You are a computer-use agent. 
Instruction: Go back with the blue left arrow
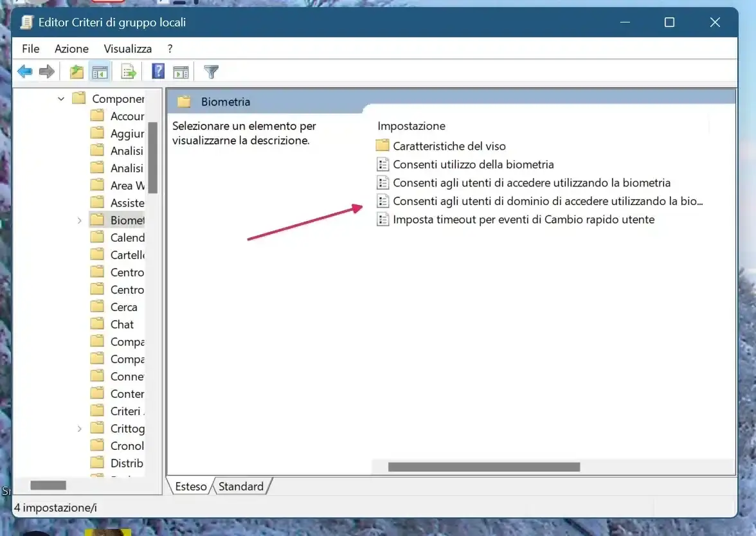pyautogui.click(x=24, y=72)
